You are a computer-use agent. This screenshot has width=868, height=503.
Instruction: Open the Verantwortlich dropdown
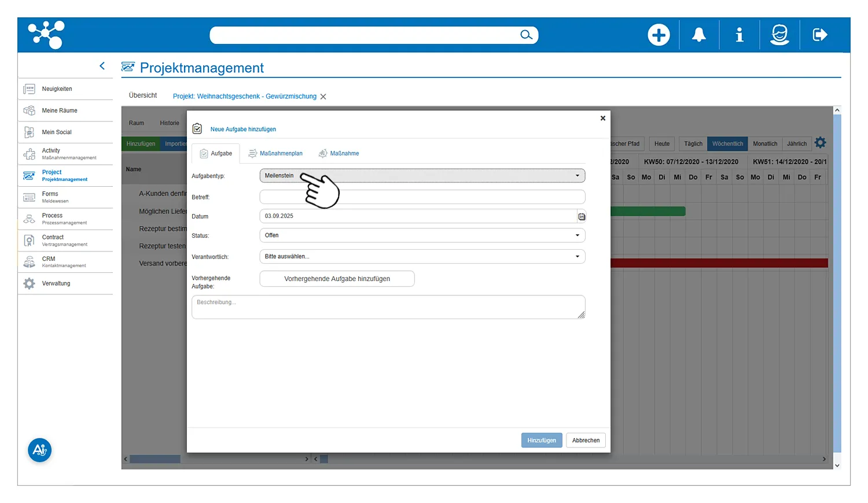tap(422, 257)
